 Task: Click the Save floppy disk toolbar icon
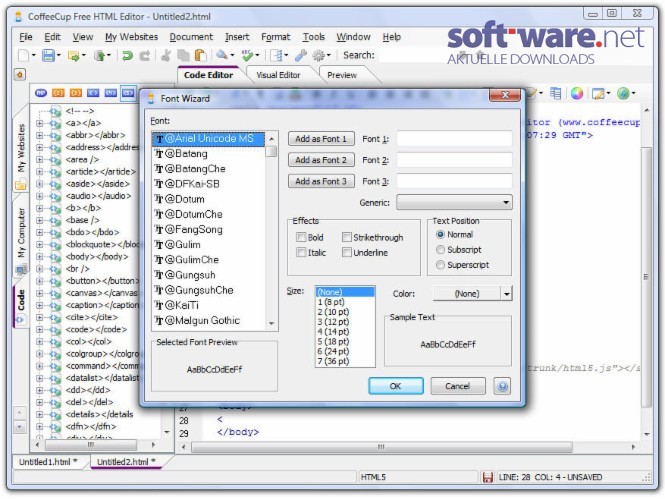[48, 55]
